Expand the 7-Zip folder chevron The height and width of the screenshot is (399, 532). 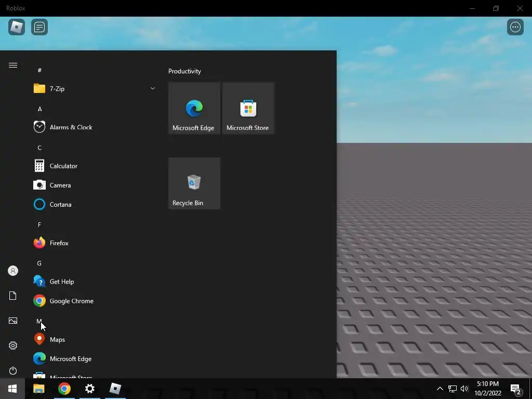pos(153,88)
